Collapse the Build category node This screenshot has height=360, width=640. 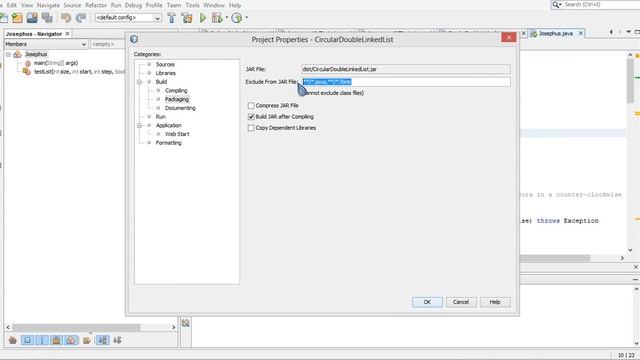click(139, 82)
